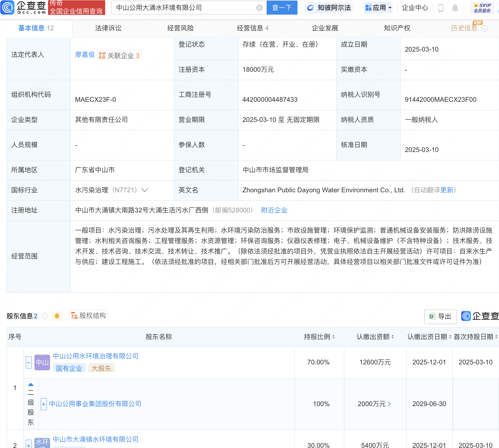Click the info icon next to 股东信息

pyautogui.click(x=44, y=316)
